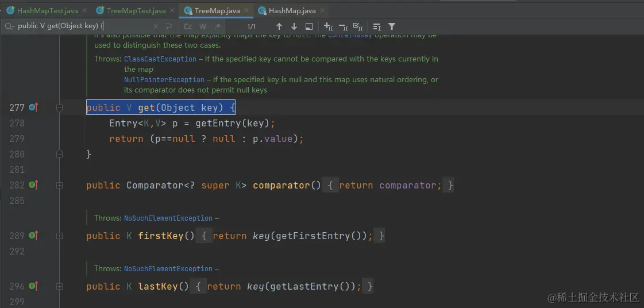644x308 pixels.
Task: Close the TreeMap.java tab
Action: pyautogui.click(x=248, y=11)
